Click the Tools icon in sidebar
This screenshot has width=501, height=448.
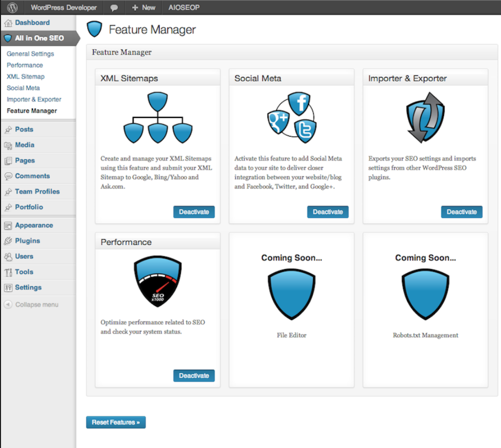point(8,272)
